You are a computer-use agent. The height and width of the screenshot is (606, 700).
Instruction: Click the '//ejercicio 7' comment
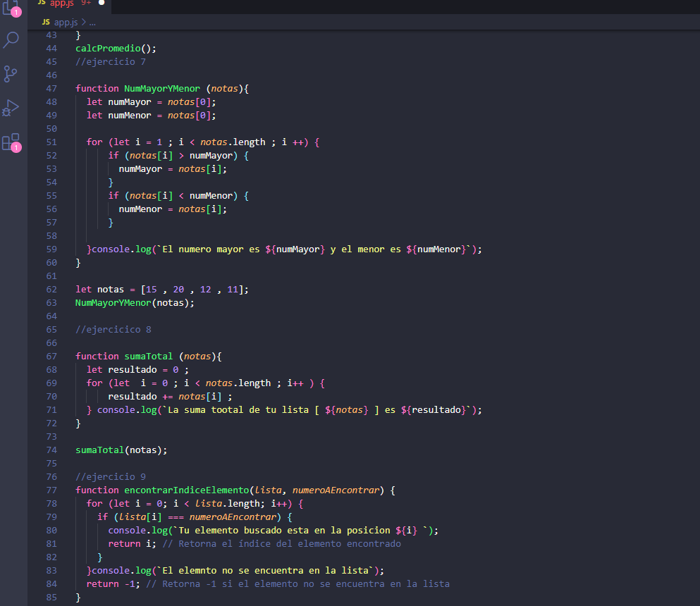pos(110,61)
